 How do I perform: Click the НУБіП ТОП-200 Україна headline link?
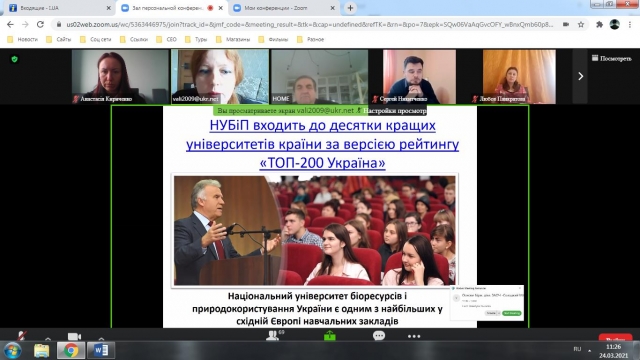click(x=322, y=144)
